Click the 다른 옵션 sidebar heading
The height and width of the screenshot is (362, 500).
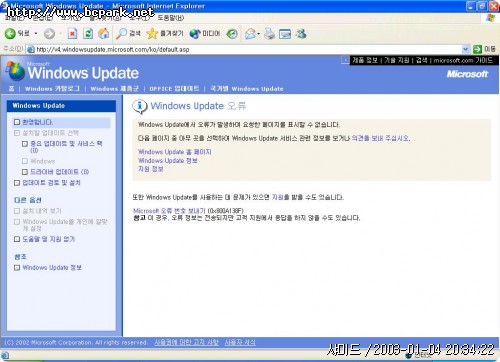click(x=28, y=200)
